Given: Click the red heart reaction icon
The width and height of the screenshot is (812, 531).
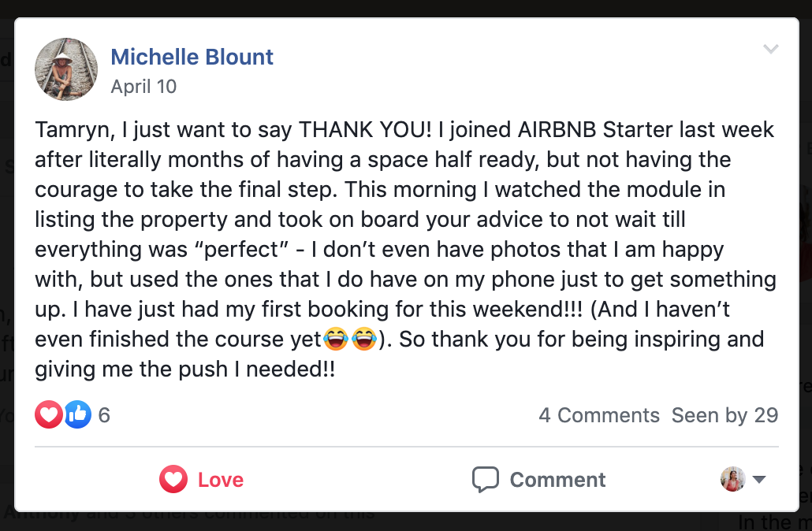Looking at the screenshot, I should click(48, 415).
